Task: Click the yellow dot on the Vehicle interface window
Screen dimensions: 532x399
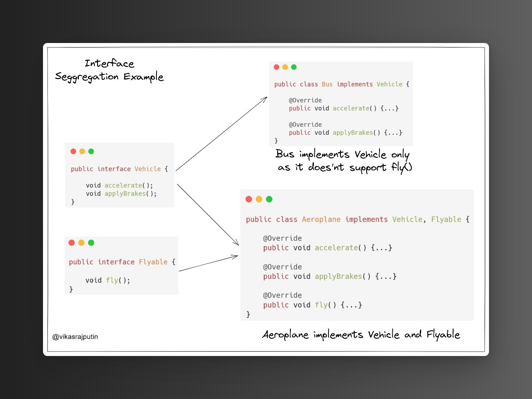Action: [82, 151]
